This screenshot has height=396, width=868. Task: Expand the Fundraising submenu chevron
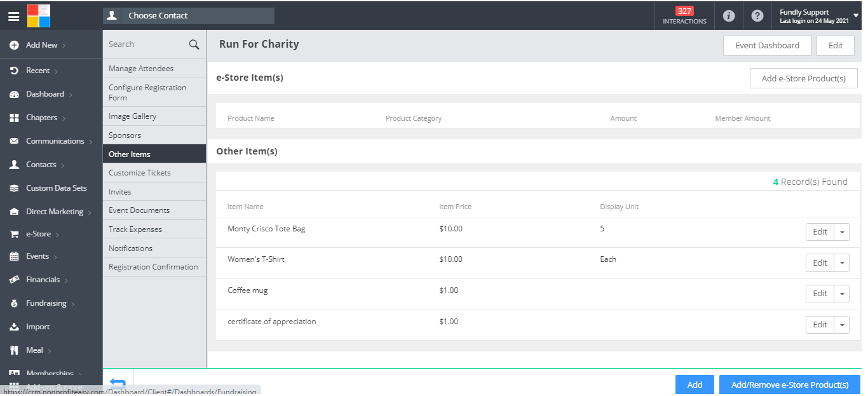coord(73,304)
